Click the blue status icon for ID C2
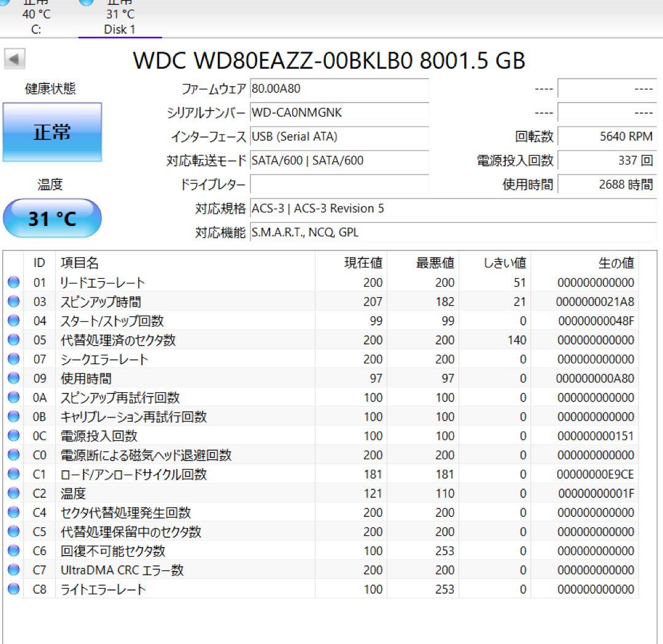This screenshot has height=644, width=663. [x=14, y=492]
